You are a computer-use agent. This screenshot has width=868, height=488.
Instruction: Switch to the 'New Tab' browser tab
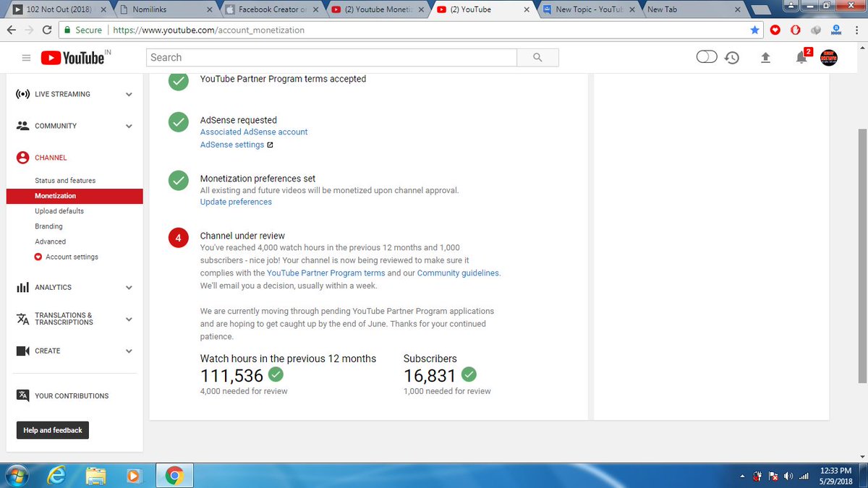[x=696, y=10]
